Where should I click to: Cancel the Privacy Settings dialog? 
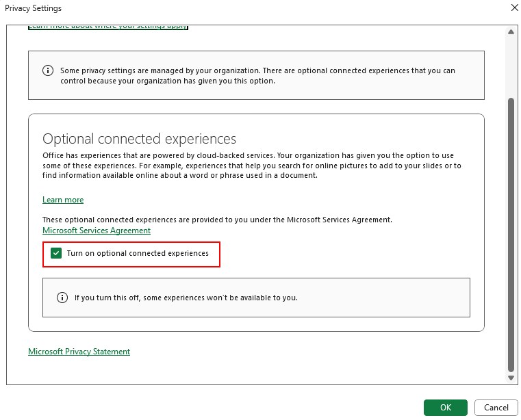[496, 408]
